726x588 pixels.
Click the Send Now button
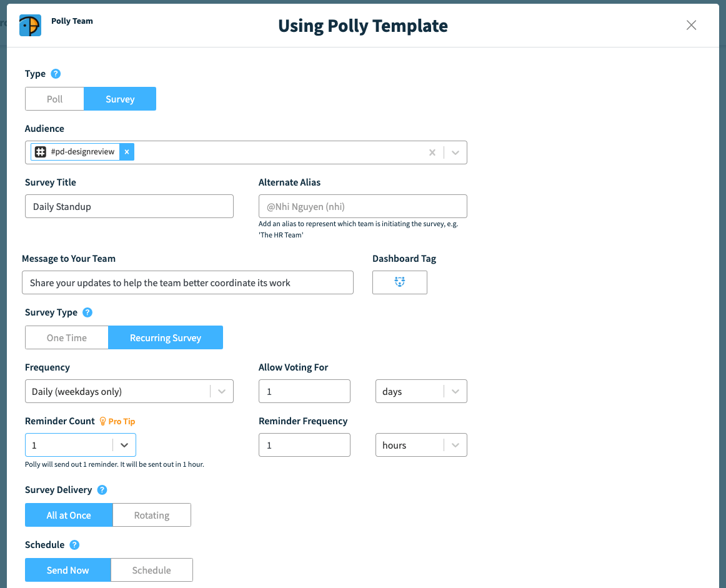(68, 570)
